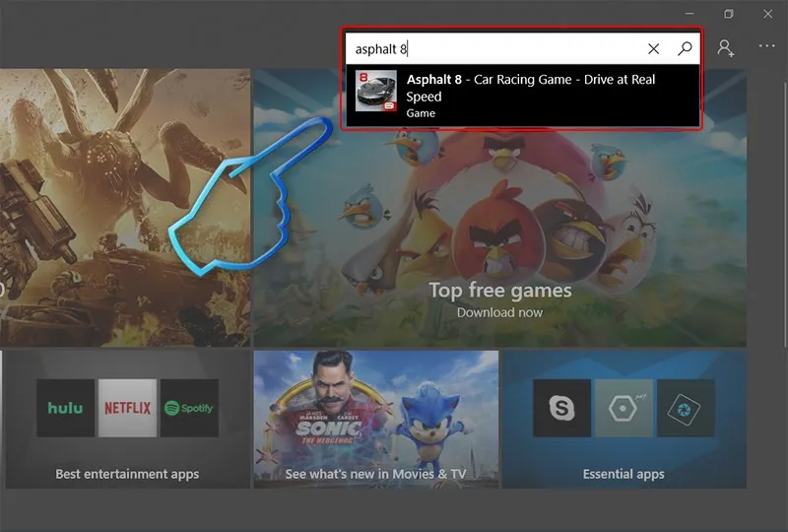Open the "Best entertainment apps" label

127,474
